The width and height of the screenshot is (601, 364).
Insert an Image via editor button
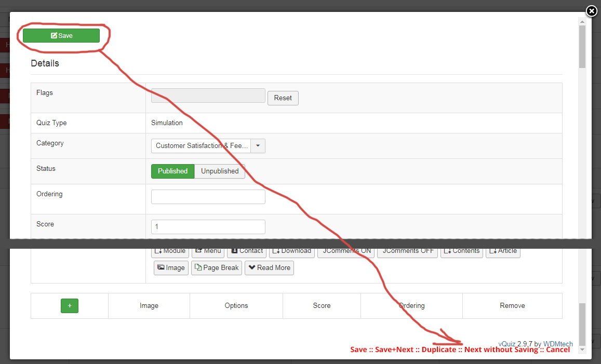(x=171, y=268)
